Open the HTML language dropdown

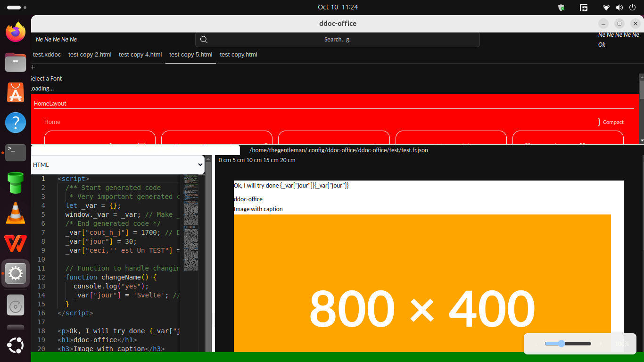[118, 165]
